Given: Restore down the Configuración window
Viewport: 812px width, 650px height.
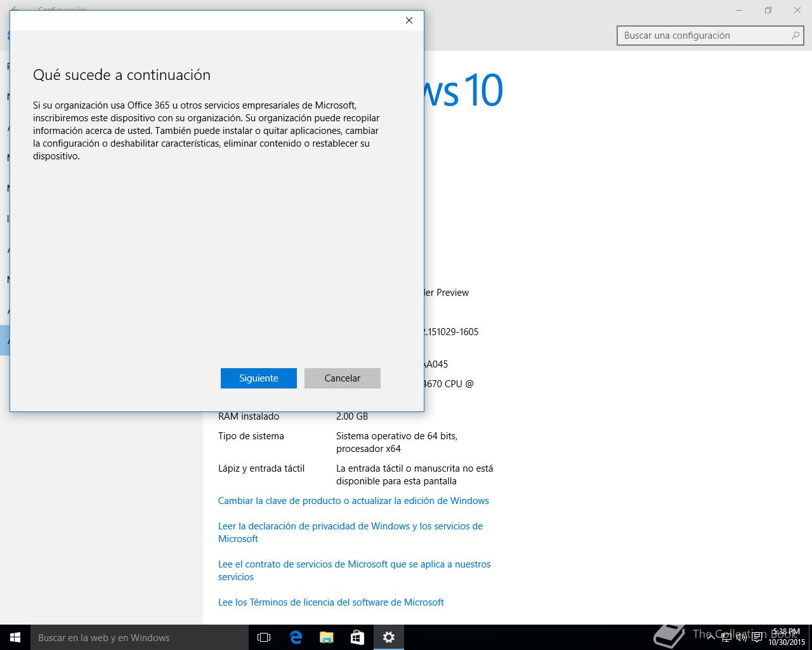Looking at the screenshot, I should (768, 10).
